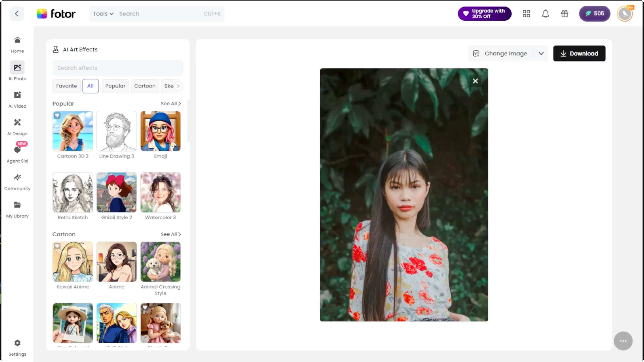
Task: Open the user profile avatar
Action: 625,13
